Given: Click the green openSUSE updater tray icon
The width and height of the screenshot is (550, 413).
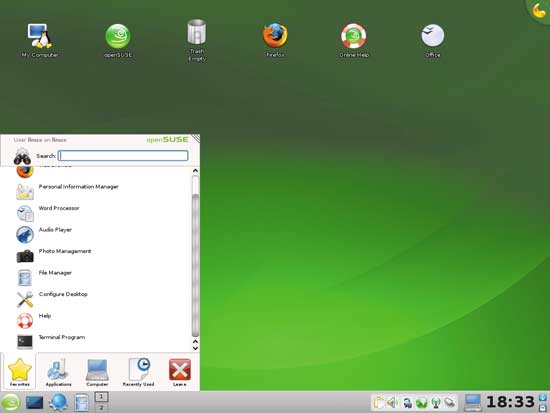Looking at the screenshot, I should 421,403.
